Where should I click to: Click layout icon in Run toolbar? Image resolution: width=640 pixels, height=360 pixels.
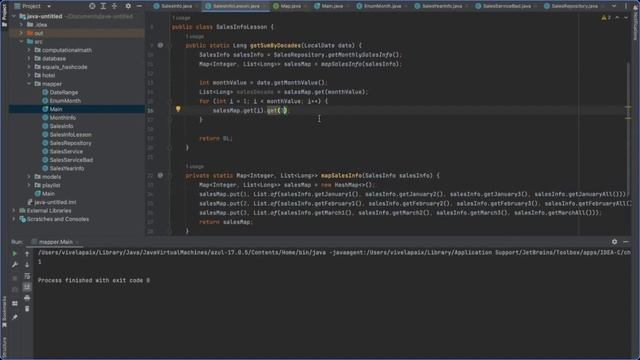(15, 303)
